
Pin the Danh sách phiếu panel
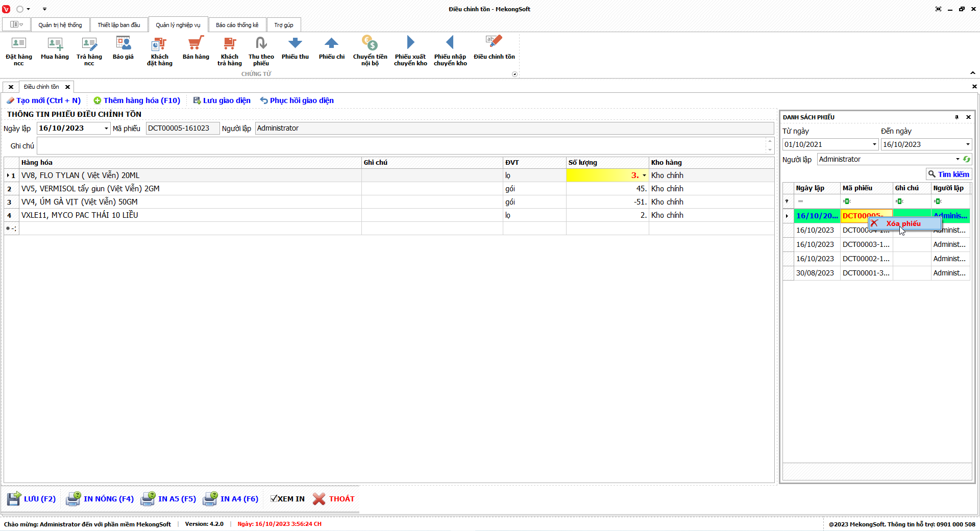[957, 117]
